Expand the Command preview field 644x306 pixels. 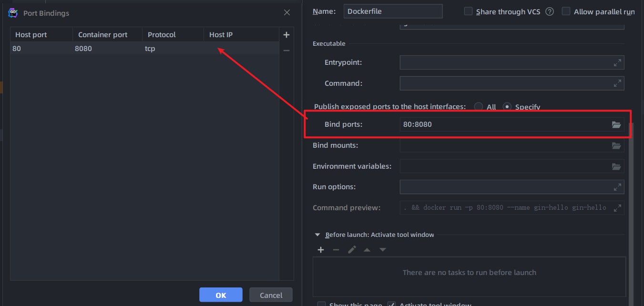(x=617, y=208)
